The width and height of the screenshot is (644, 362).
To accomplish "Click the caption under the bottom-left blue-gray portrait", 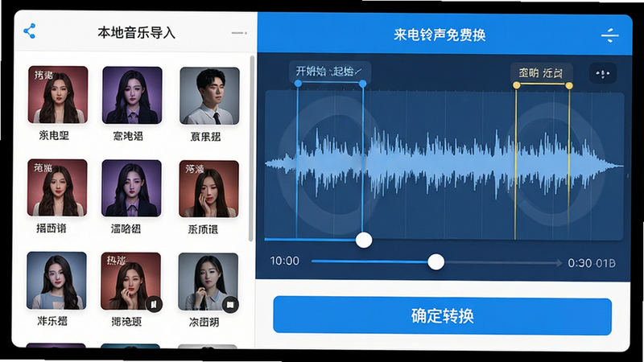I will 52,320.
